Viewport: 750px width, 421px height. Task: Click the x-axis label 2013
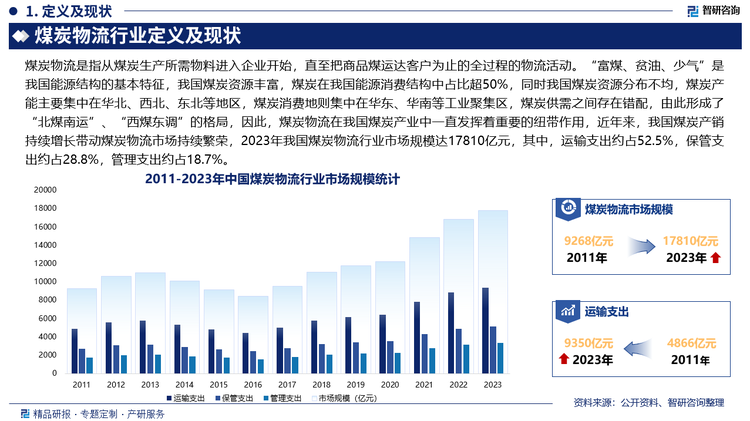pos(150,385)
